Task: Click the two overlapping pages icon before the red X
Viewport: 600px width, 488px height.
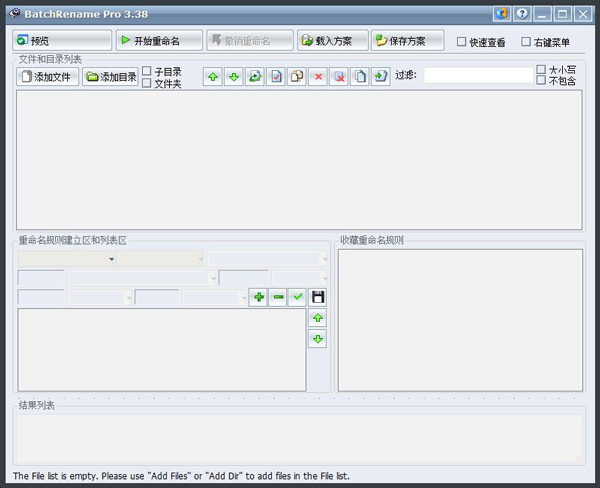Action: [x=297, y=77]
